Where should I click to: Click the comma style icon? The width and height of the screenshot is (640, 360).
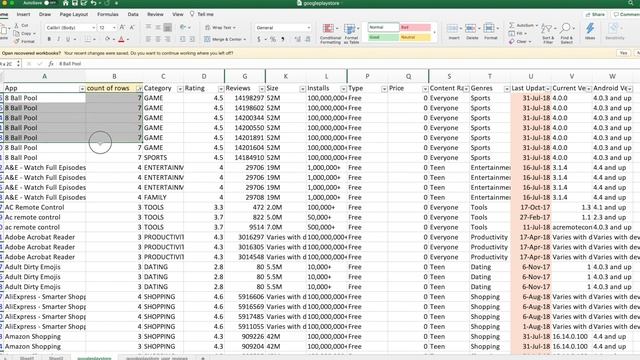[282, 39]
